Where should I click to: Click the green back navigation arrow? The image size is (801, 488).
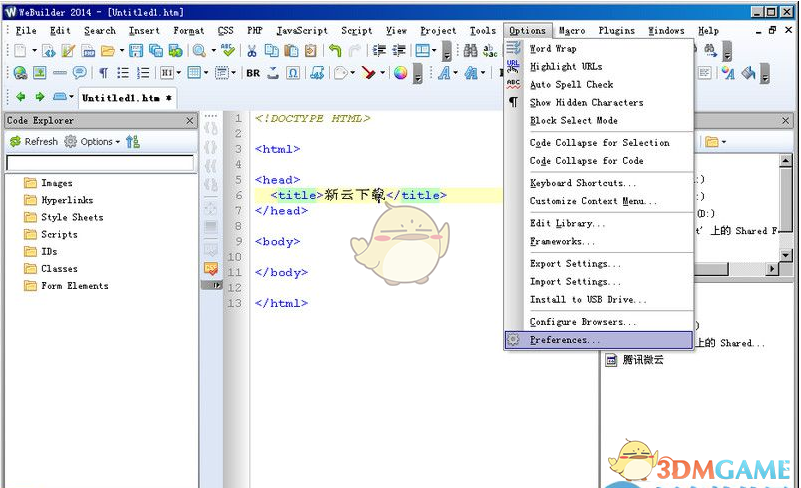[x=21, y=97]
